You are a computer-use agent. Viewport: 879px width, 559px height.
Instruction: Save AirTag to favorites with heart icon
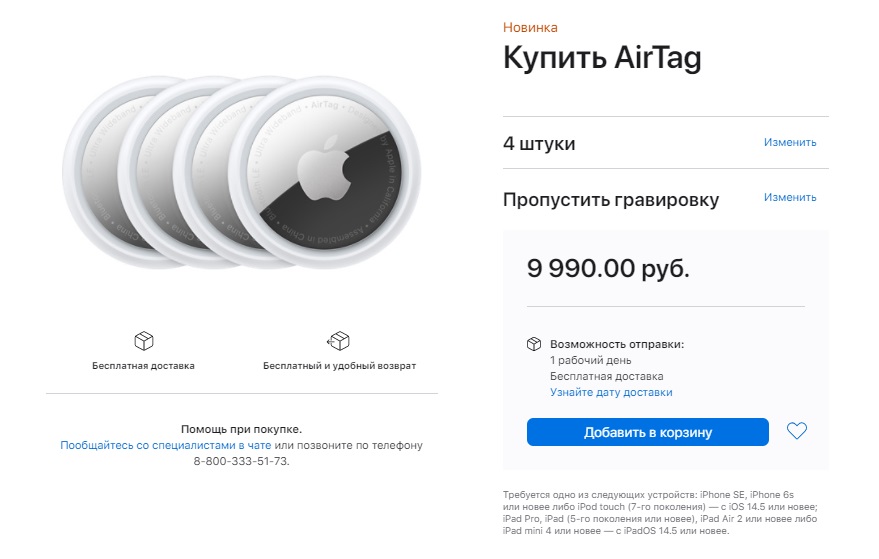796,432
